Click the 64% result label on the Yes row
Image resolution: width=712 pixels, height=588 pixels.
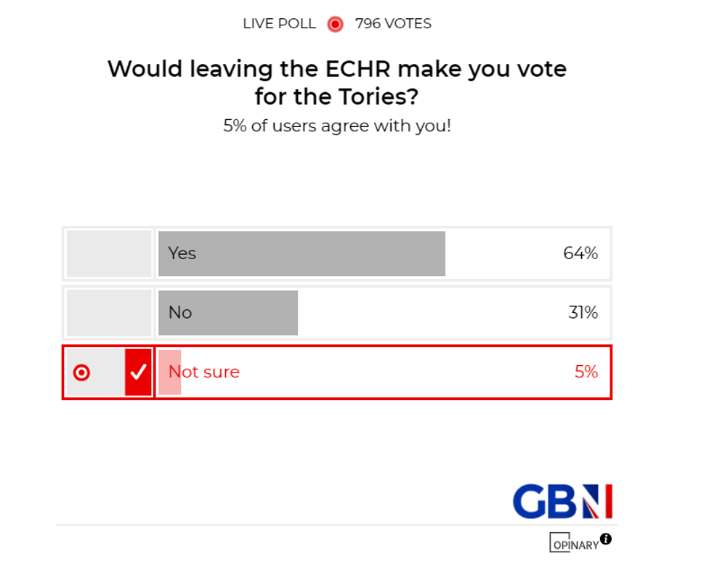pos(582,253)
